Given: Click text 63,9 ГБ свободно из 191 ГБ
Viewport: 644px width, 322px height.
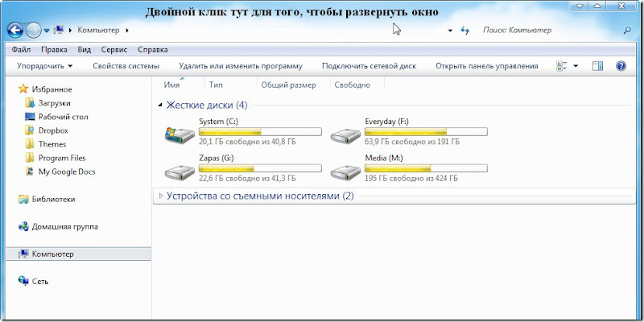Looking at the screenshot, I should pyautogui.click(x=412, y=142).
